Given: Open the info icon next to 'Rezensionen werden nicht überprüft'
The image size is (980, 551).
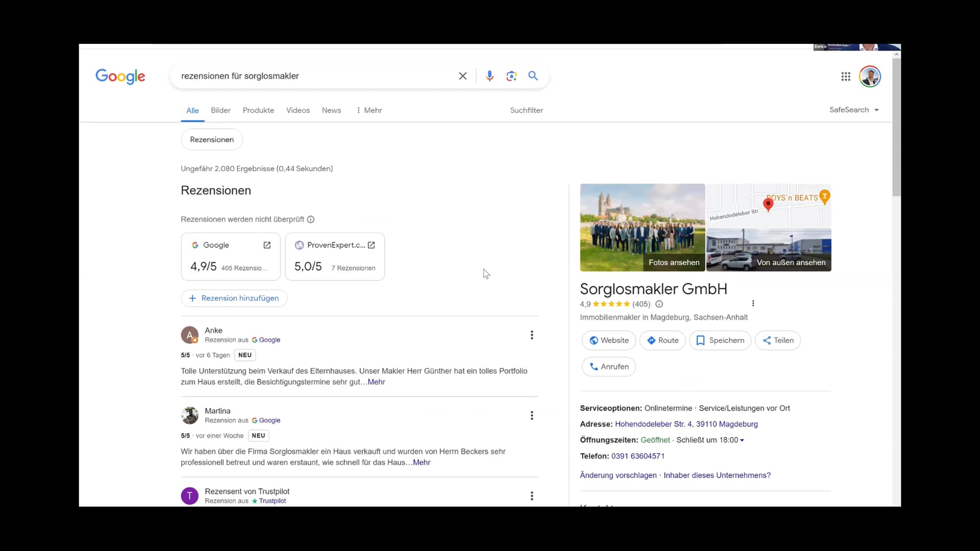Looking at the screenshot, I should (x=311, y=219).
